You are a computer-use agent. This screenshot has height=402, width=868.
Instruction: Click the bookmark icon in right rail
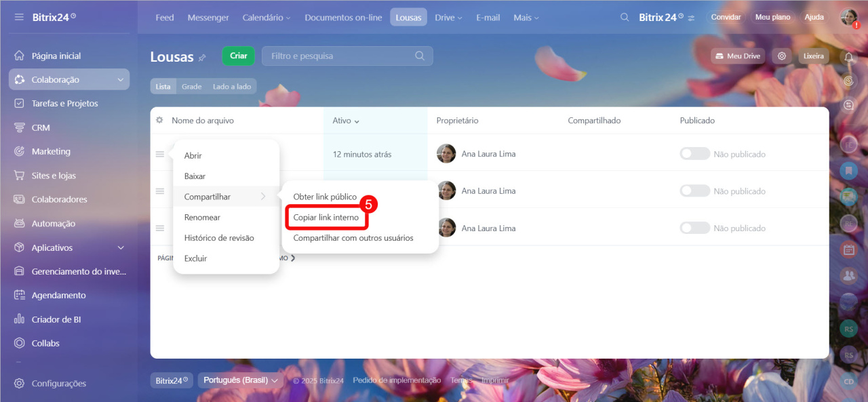[848, 170]
